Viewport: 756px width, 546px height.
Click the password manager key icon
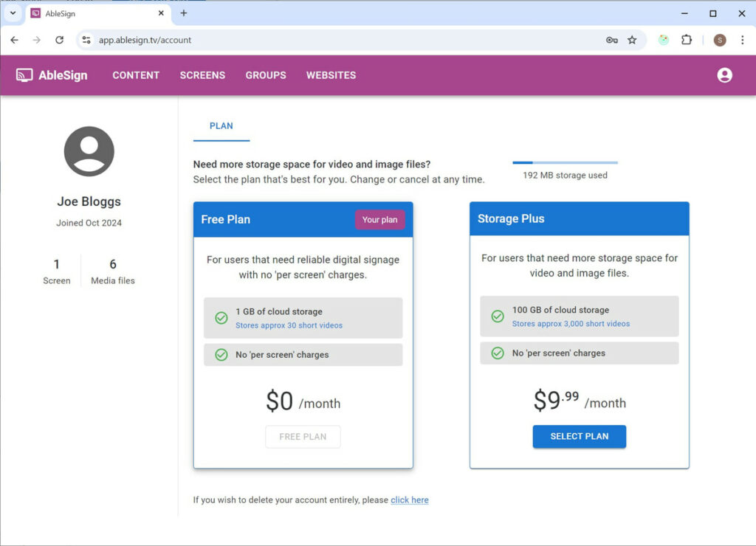click(611, 40)
